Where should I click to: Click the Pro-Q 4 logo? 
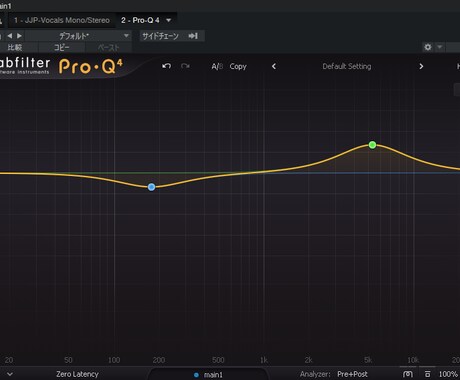pyautogui.click(x=91, y=66)
